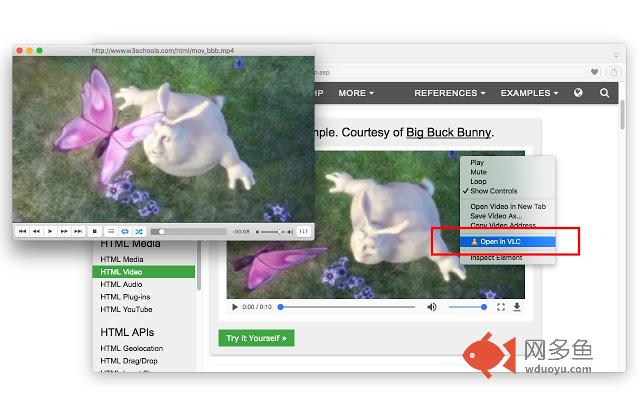Open the REFERENCES dropdown menu
This screenshot has width=640, height=400.
pyautogui.click(x=450, y=93)
